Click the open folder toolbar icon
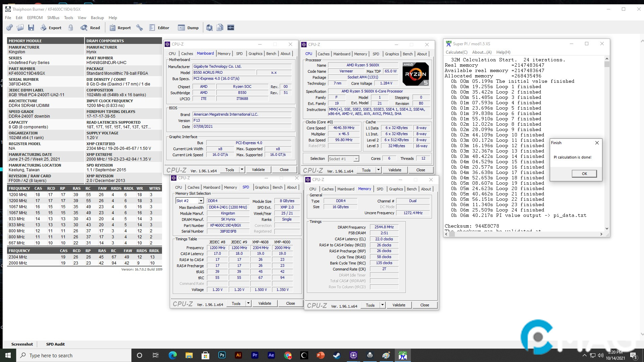 click(20, 28)
